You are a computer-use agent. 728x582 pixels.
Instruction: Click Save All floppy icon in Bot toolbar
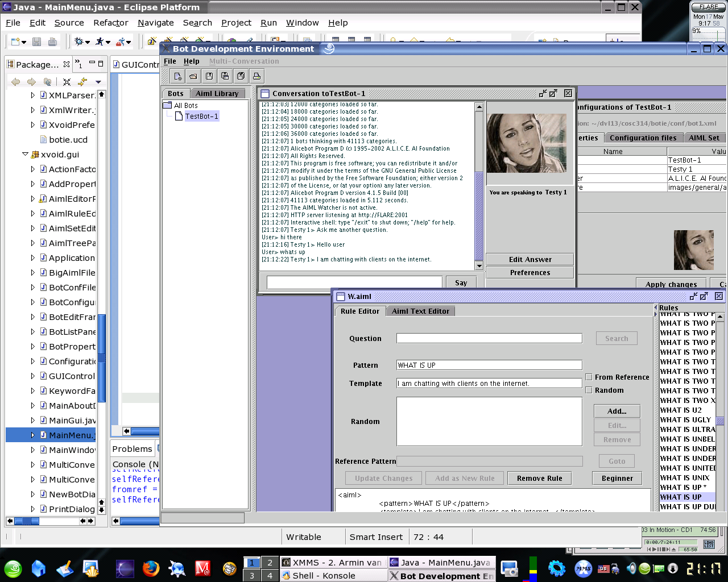pos(241,76)
